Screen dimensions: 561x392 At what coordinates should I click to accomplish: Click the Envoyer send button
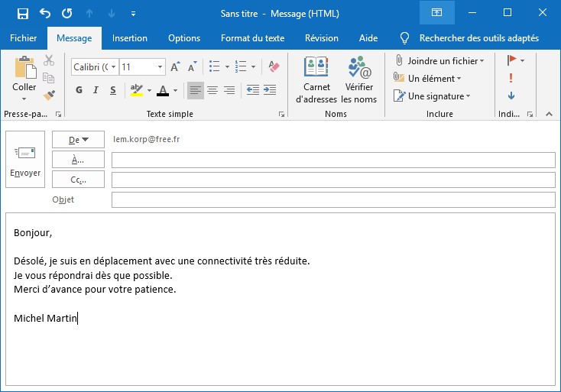[25, 161]
